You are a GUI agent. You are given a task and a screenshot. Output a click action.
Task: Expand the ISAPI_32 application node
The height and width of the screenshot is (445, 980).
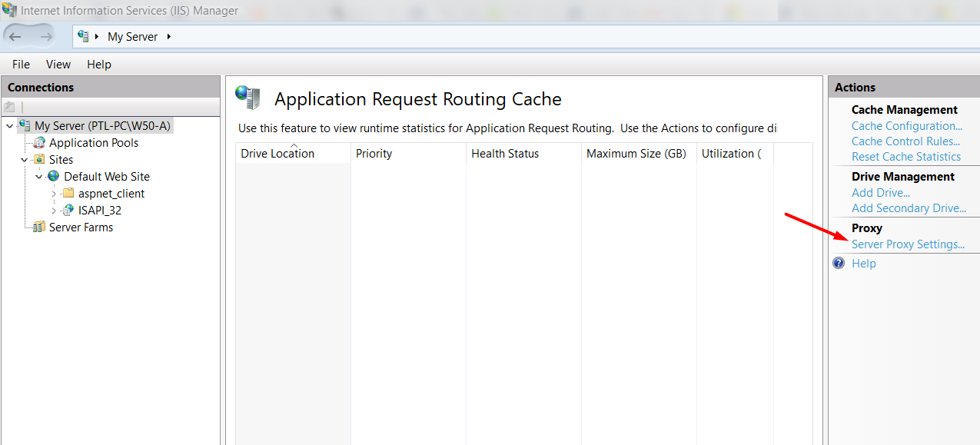54,210
